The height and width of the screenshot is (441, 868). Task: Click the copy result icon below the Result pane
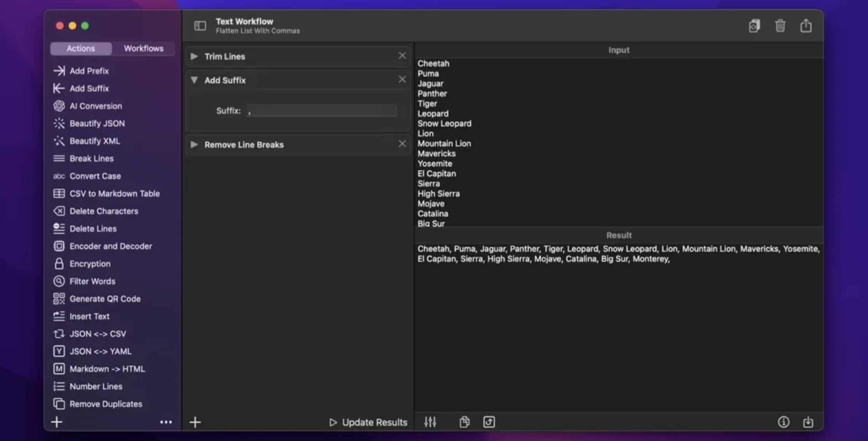coord(464,422)
